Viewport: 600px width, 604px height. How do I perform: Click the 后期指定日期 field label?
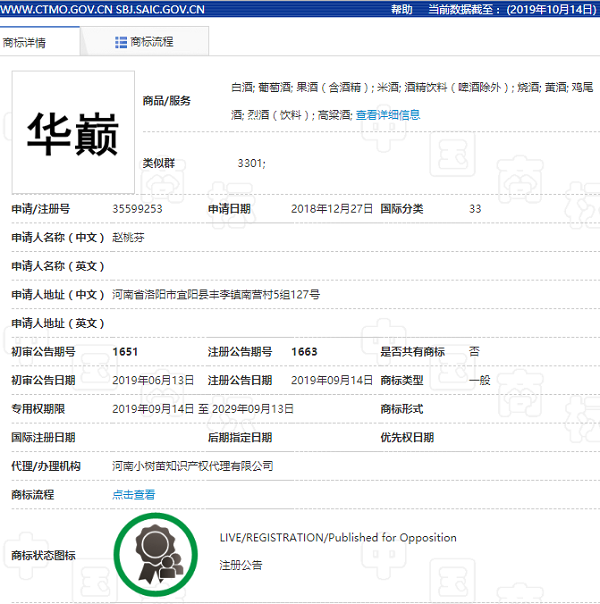[x=240, y=437]
